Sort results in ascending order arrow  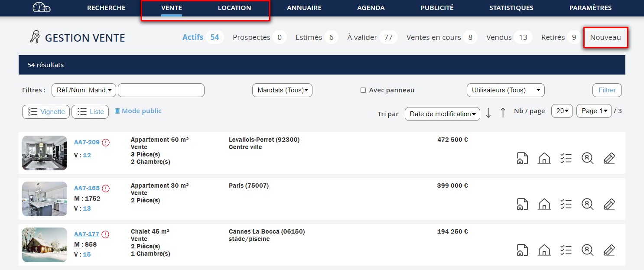coord(503,113)
